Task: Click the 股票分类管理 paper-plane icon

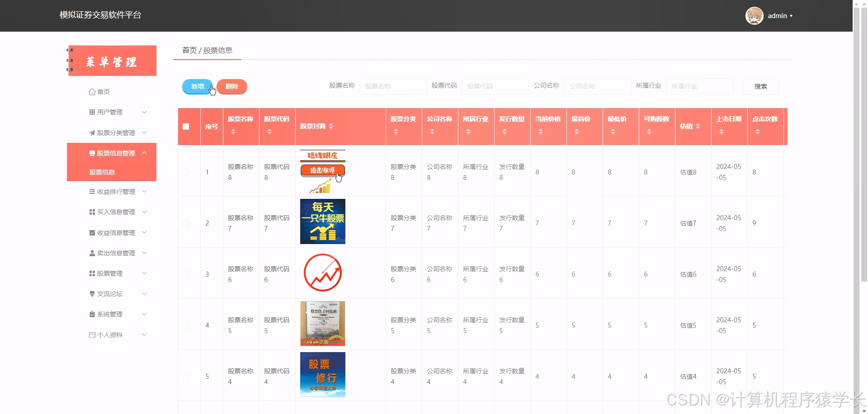Action: click(92, 132)
